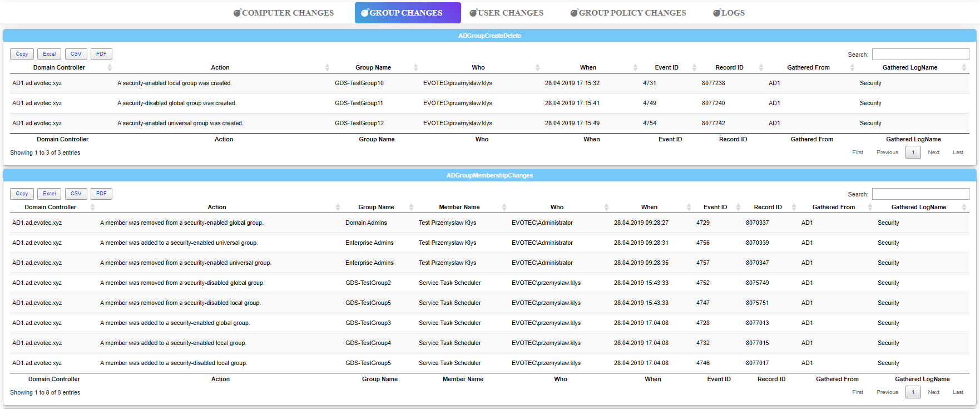
Task: Open the Computer Changes tab
Action: click(284, 13)
